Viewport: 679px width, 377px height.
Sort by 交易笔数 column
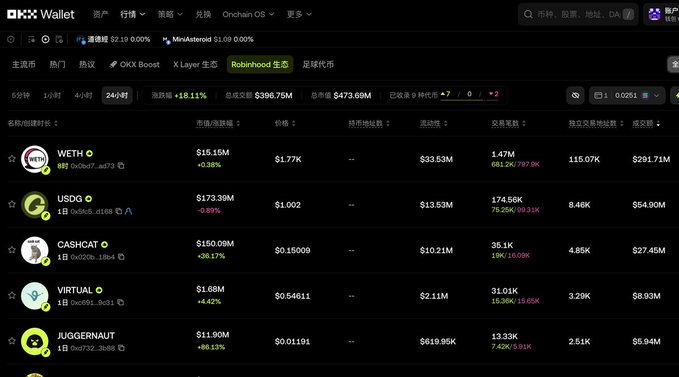click(x=508, y=123)
